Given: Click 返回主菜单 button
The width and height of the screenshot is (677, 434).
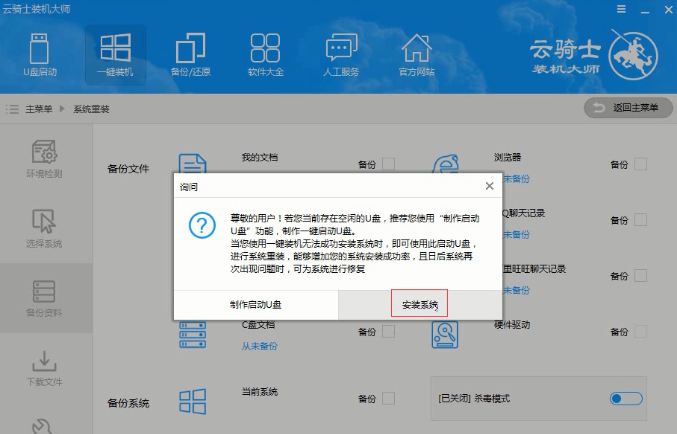Looking at the screenshot, I should point(628,108).
